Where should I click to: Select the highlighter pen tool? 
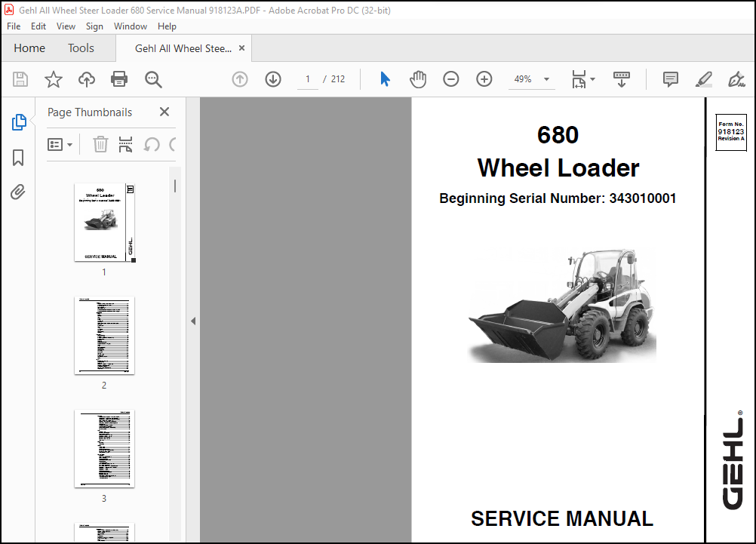click(703, 79)
